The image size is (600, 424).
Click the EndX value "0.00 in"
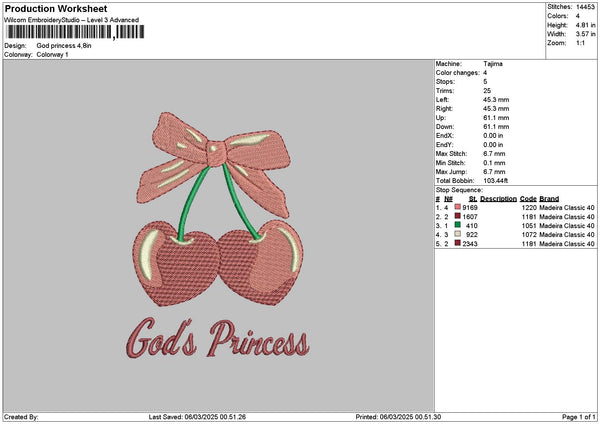click(x=493, y=136)
